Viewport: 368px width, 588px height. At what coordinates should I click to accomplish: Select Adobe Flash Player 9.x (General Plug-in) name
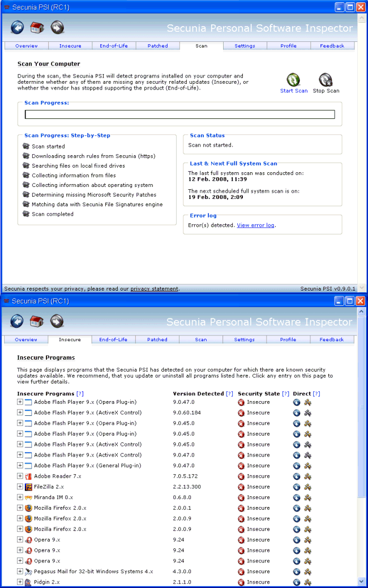(x=87, y=466)
